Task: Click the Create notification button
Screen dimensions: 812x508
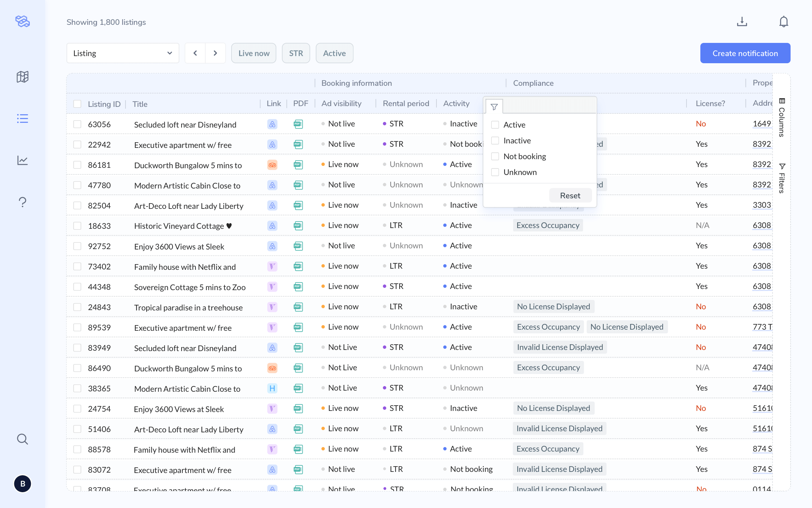Action: pos(745,53)
